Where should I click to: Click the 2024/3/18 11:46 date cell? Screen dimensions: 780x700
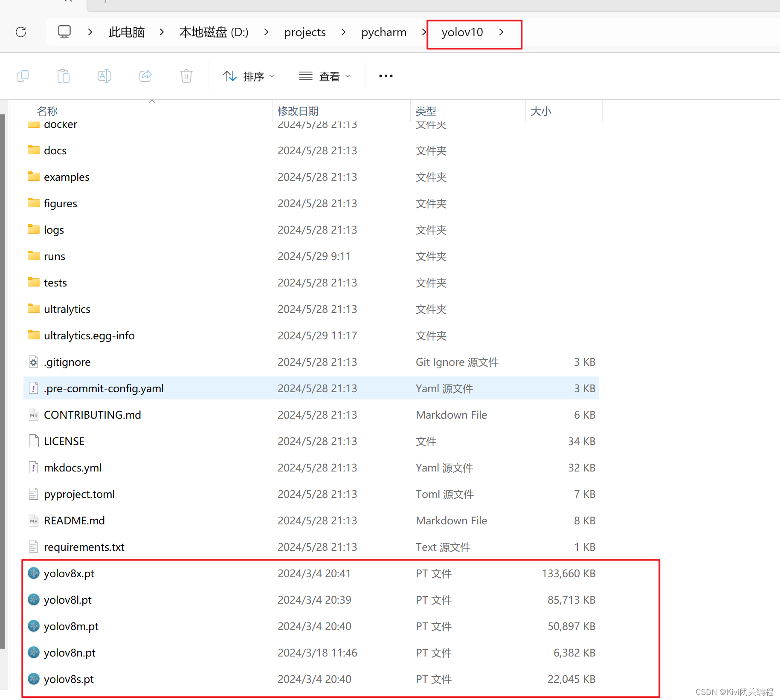(x=317, y=653)
